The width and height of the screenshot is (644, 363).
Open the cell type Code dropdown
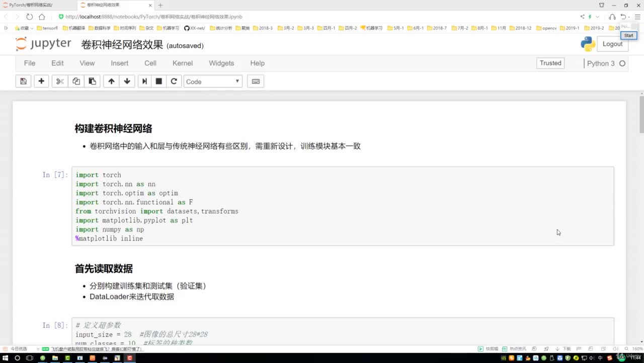pos(213,81)
